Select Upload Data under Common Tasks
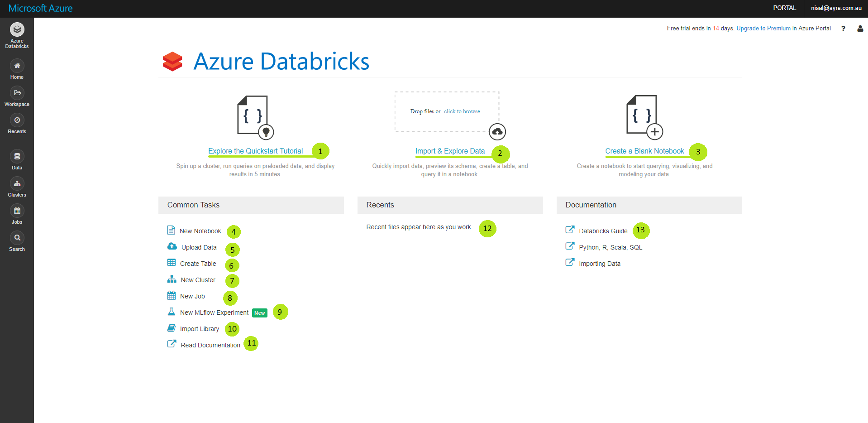 pyautogui.click(x=199, y=247)
